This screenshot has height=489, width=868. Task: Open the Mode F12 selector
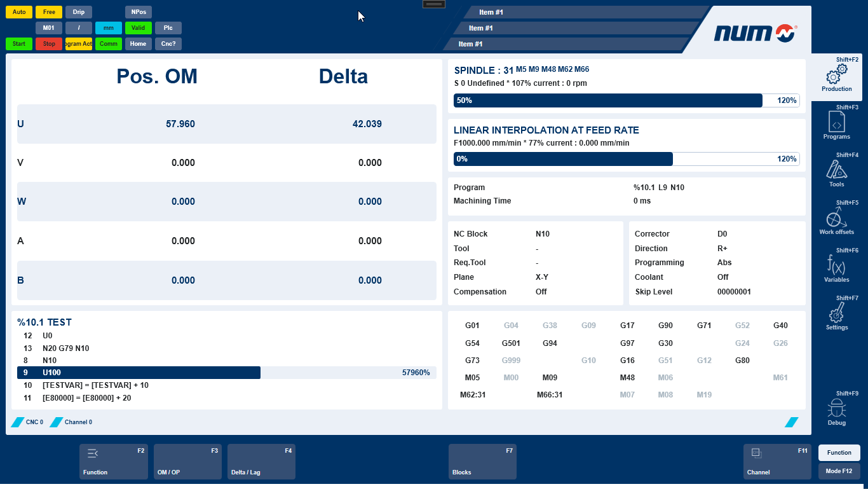(839, 471)
